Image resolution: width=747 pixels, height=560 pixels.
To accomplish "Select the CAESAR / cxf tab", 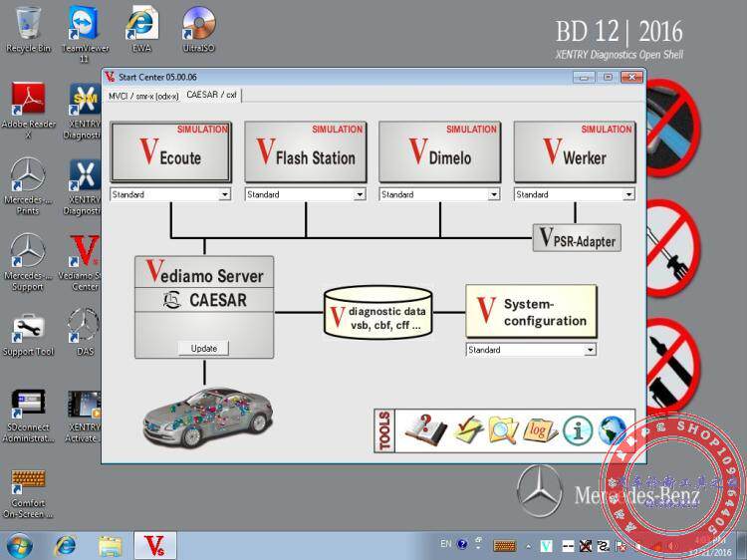I will pos(211,95).
